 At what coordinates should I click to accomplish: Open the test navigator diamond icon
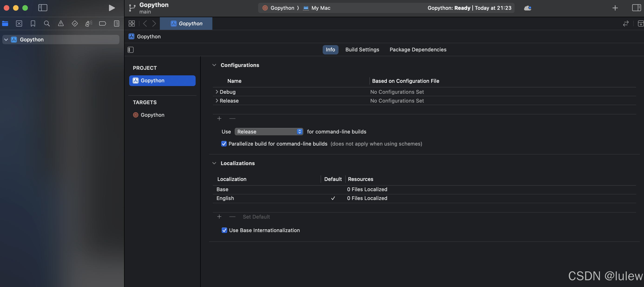click(75, 23)
